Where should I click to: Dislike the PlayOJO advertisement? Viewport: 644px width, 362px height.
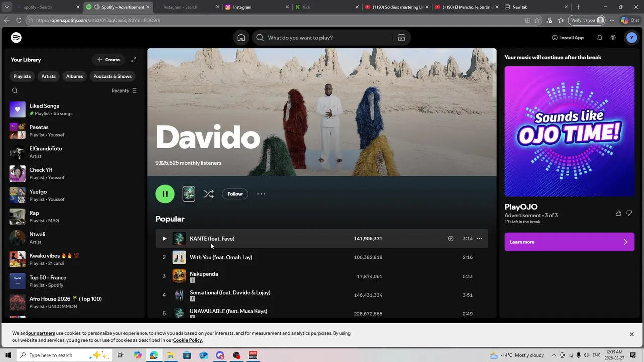pyautogui.click(x=629, y=213)
